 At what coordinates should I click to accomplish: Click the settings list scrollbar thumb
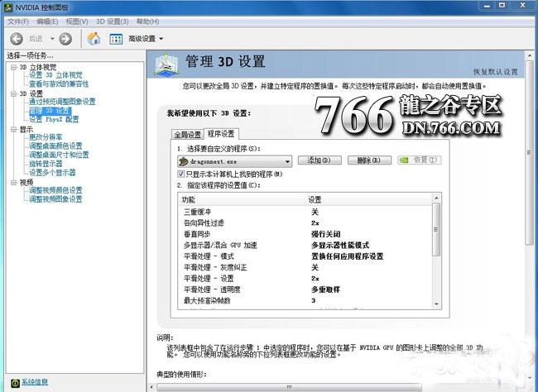pyautogui.click(x=436, y=229)
